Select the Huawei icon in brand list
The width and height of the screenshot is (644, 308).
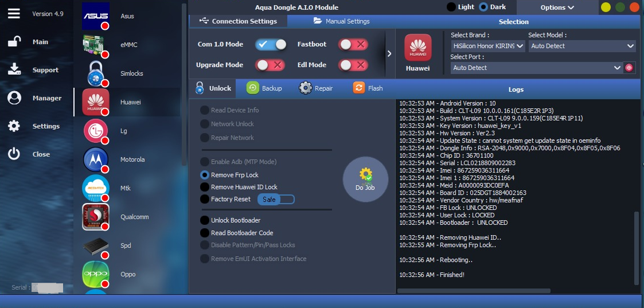(x=96, y=102)
